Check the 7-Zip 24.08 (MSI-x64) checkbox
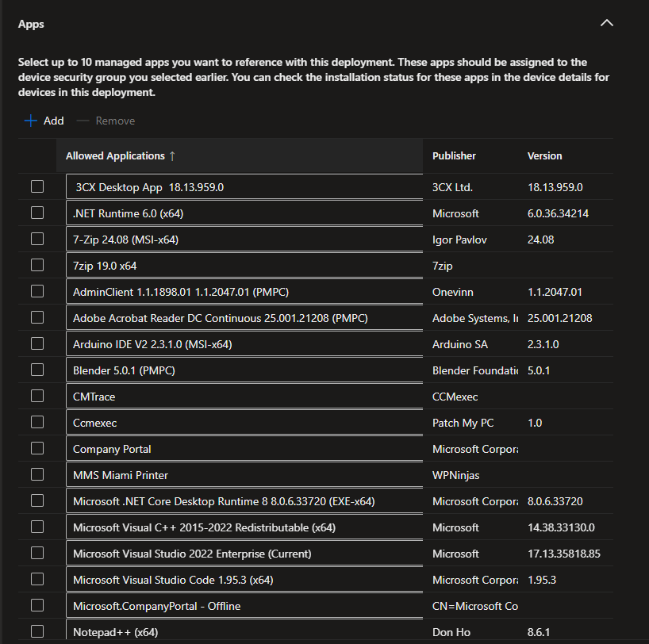This screenshot has width=649, height=644. tap(37, 239)
